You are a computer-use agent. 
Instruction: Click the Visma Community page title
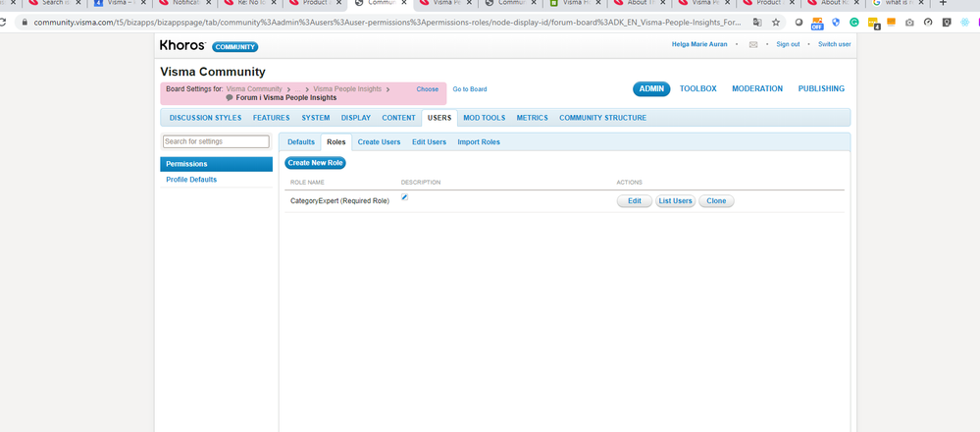(x=213, y=72)
